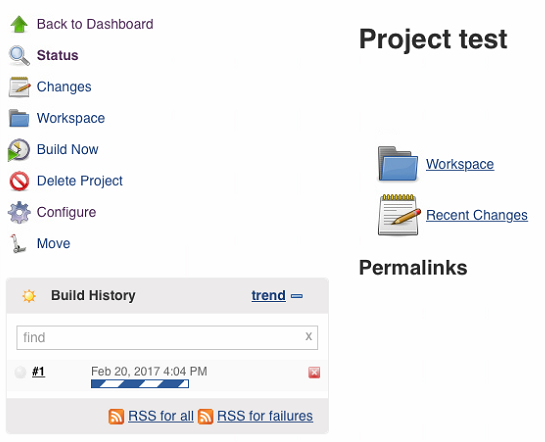Click the build #1 progress bar
The width and height of the screenshot is (545, 442).
coord(140,384)
